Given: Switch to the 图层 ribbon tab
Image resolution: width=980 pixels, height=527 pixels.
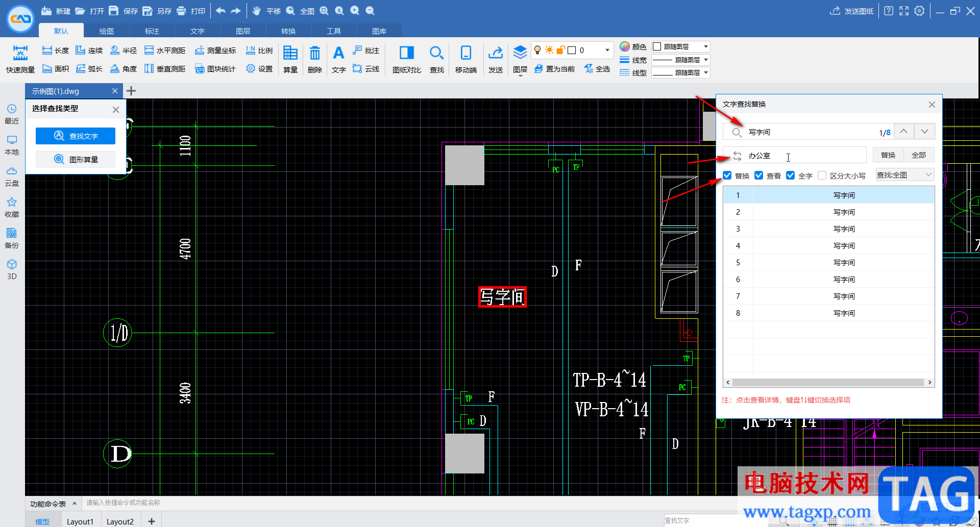Looking at the screenshot, I should [x=243, y=31].
